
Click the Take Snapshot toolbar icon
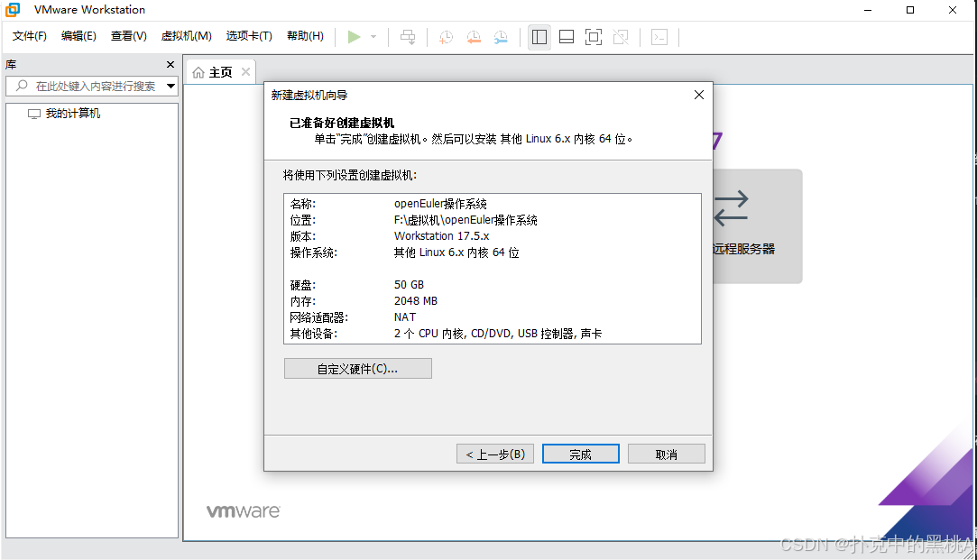click(x=447, y=37)
